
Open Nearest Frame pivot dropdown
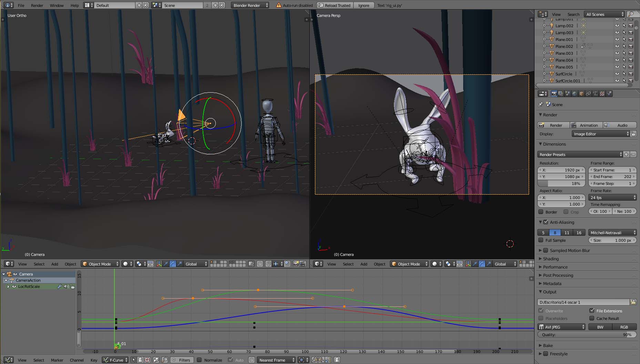(x=276, y=360)
